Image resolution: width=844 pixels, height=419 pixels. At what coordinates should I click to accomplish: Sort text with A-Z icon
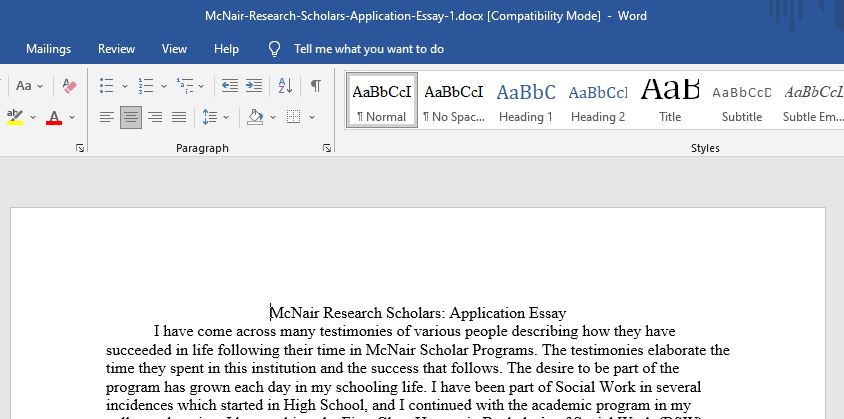(285, 86)
